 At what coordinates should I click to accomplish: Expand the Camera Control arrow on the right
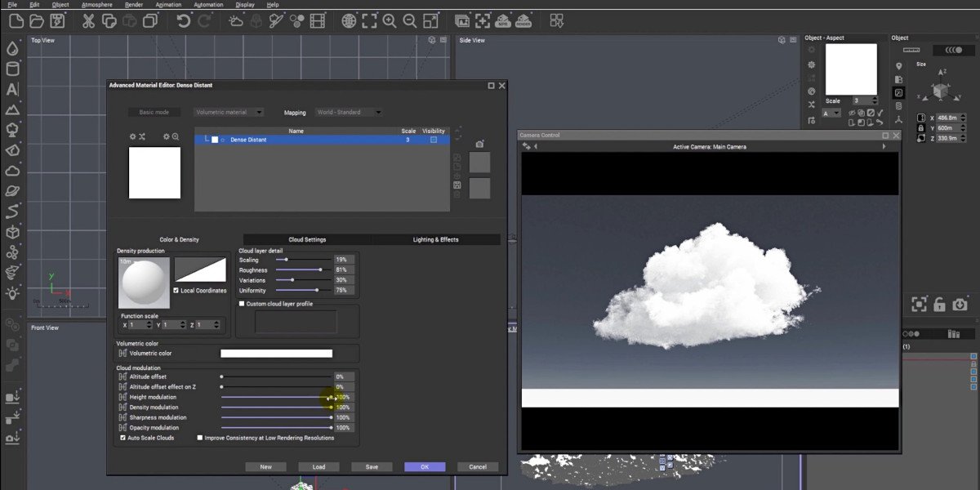pyautogui.click(x=884, y=147)
